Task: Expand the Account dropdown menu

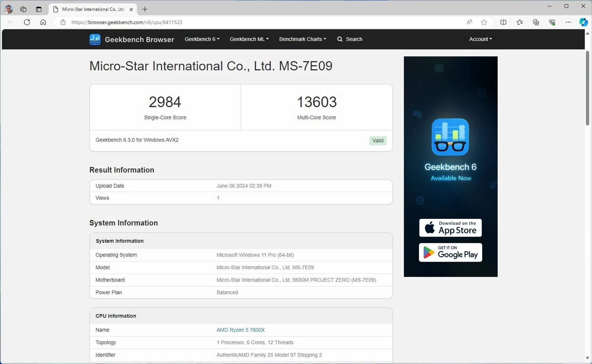Action: click(480, 39)
